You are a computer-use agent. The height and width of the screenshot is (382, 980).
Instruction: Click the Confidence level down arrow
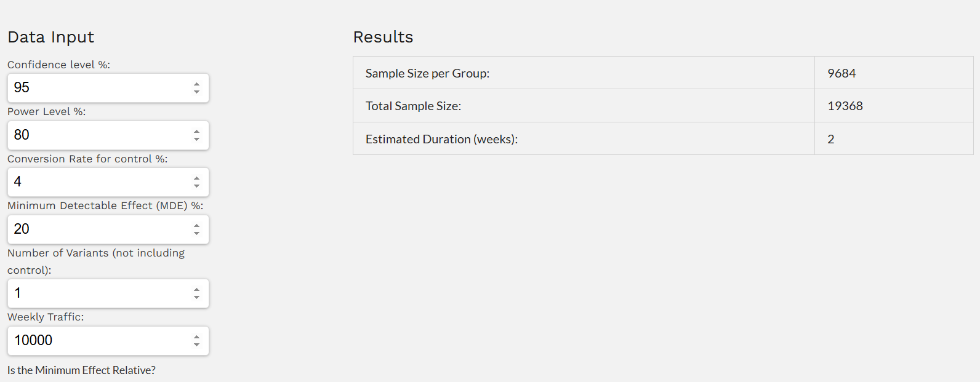196,92
